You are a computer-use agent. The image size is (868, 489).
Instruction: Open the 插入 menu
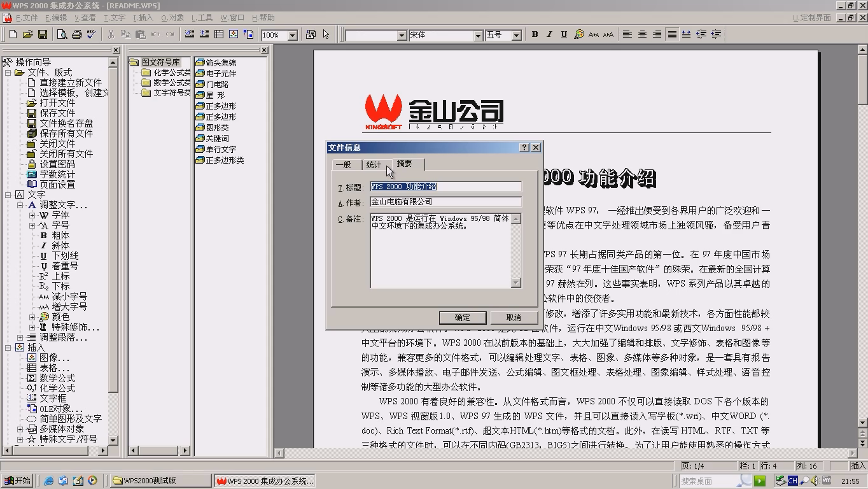click(x=143, y=18)
